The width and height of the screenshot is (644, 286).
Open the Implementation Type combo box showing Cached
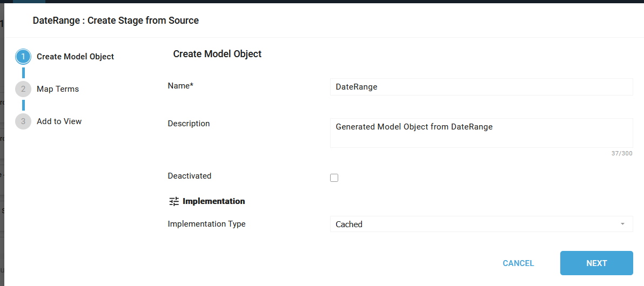[x=475, y=224]
